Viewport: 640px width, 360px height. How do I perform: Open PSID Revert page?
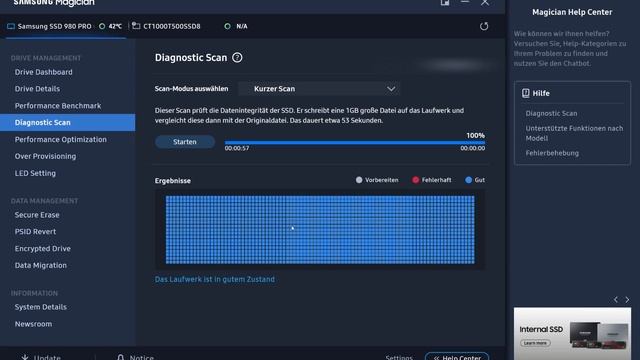pyautogui.click(x=36, y=231)
